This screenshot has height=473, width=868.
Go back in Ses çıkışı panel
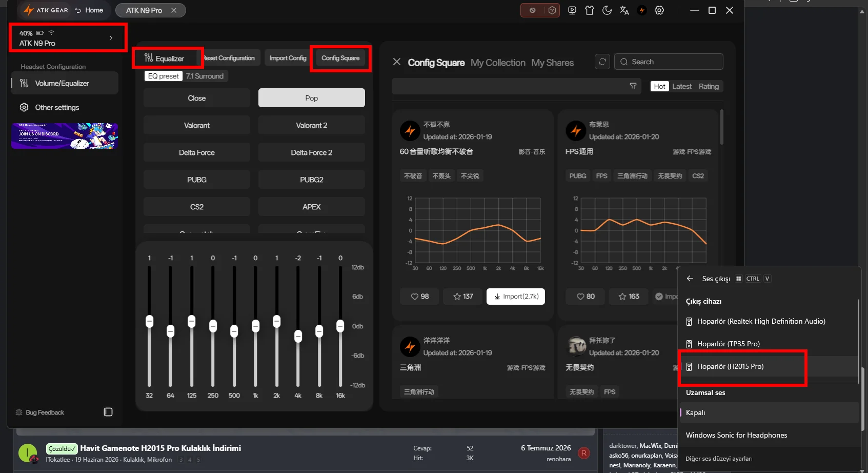[x=690, y=279]
